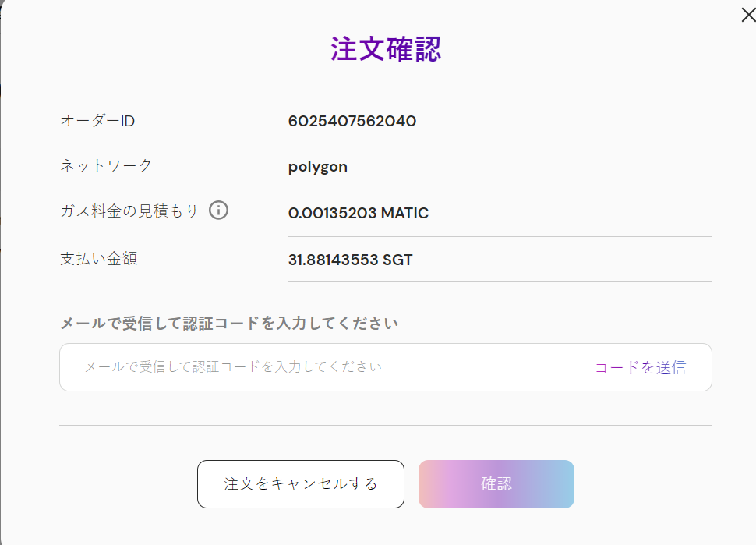This screenshot has height=545, width=756.
Task: Click the 支払い金額 label
Action: (98, 259)
